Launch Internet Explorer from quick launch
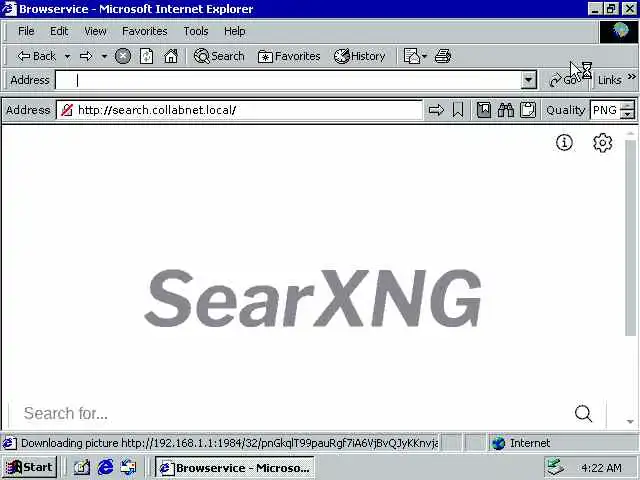 105,467
